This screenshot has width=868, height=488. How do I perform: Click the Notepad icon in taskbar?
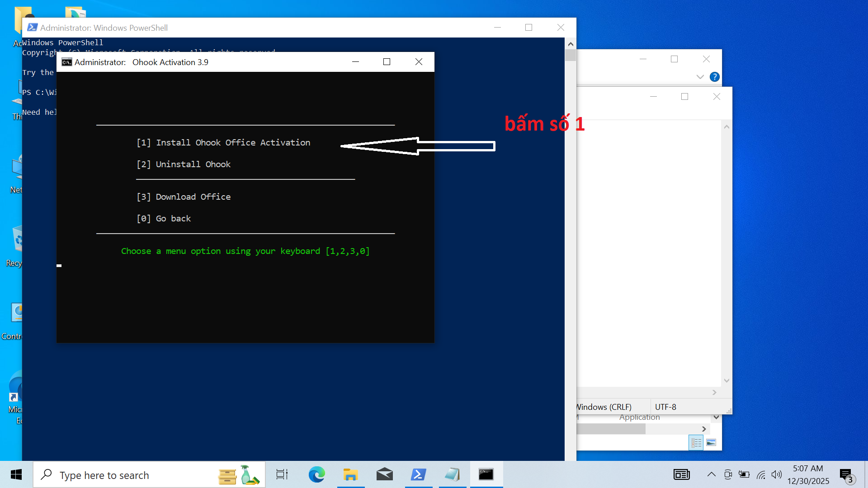coord(452,474)
